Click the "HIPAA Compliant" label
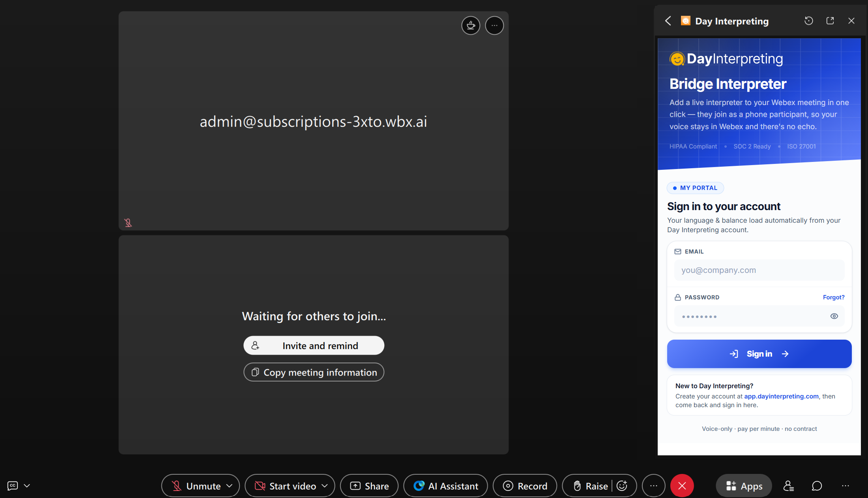868x498 pixels. click(x=693, y=147)
